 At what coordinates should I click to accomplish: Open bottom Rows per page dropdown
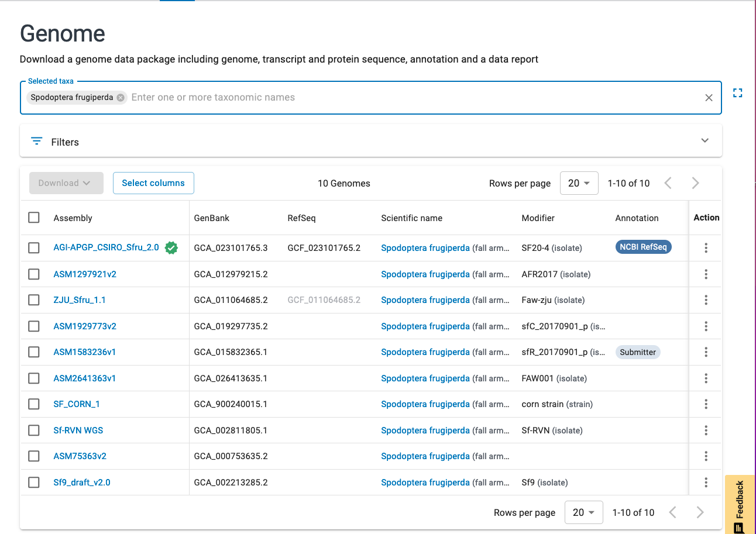(x=583, y=512)
